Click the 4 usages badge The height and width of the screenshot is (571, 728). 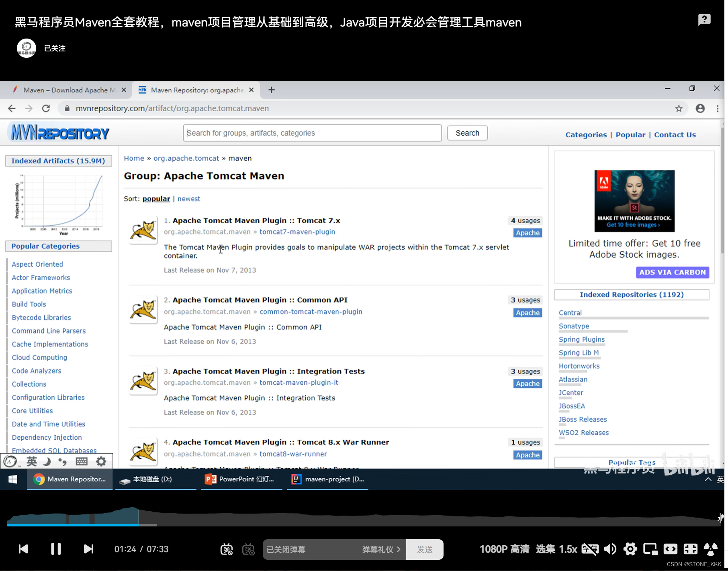click(525, 220)
